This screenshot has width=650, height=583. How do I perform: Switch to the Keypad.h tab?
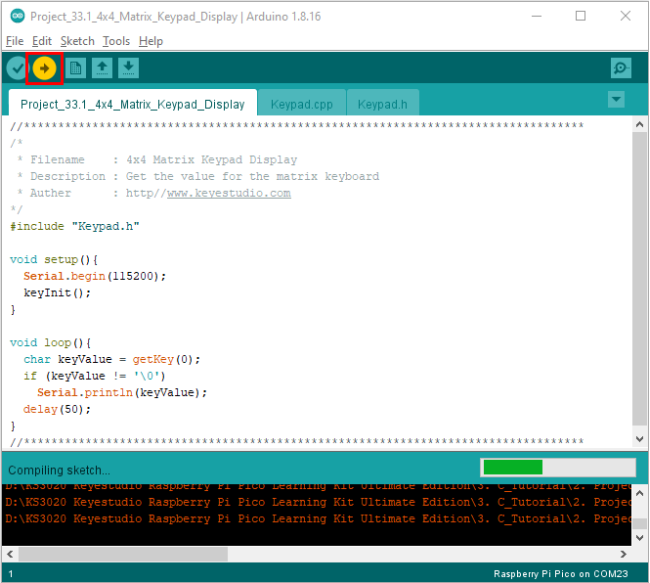383,104
